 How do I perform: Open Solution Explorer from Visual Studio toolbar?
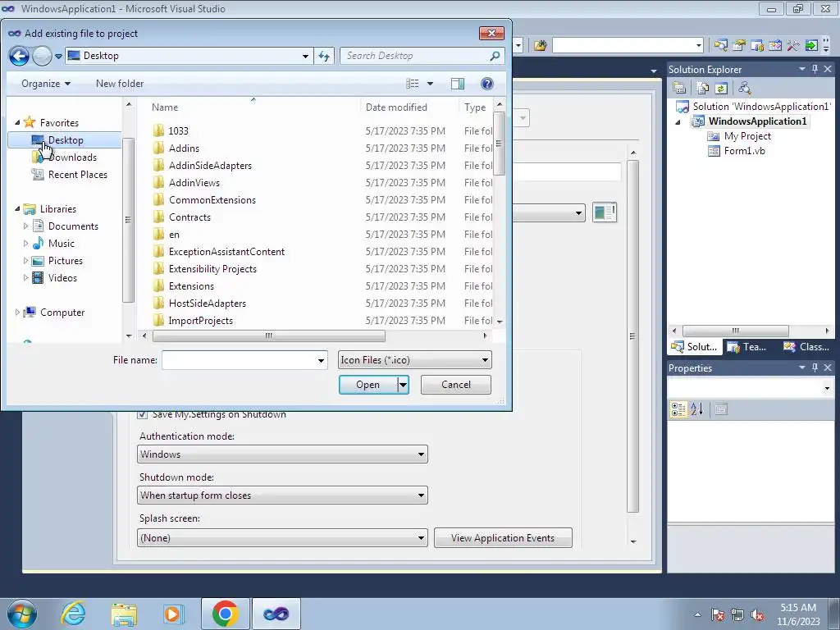[x=721, y=46]
